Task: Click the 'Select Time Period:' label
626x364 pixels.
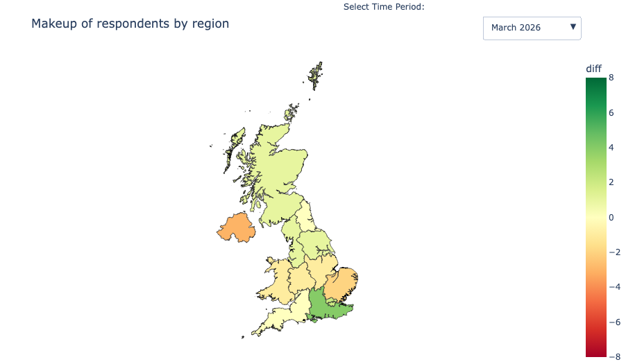Action: 384,7
